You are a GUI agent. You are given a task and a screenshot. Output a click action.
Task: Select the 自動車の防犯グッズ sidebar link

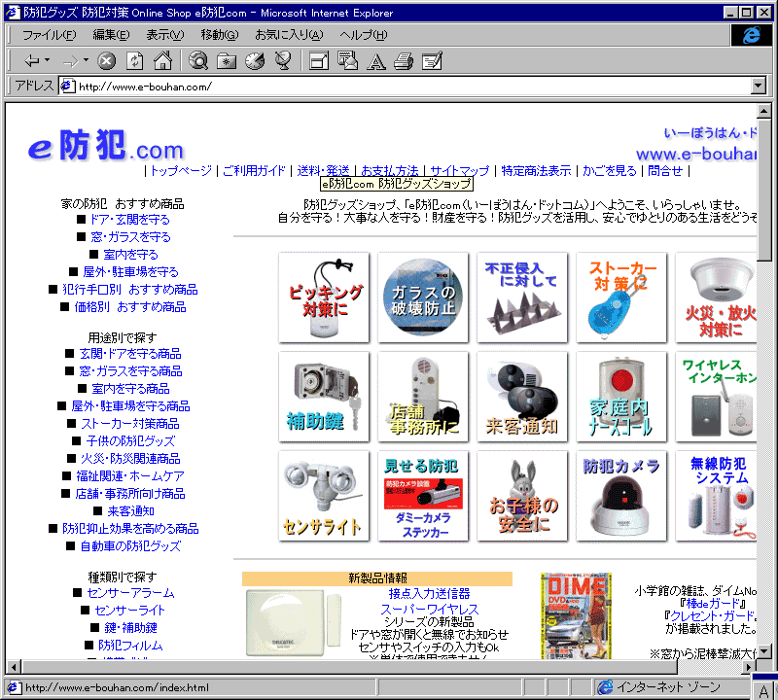point(130,546)
